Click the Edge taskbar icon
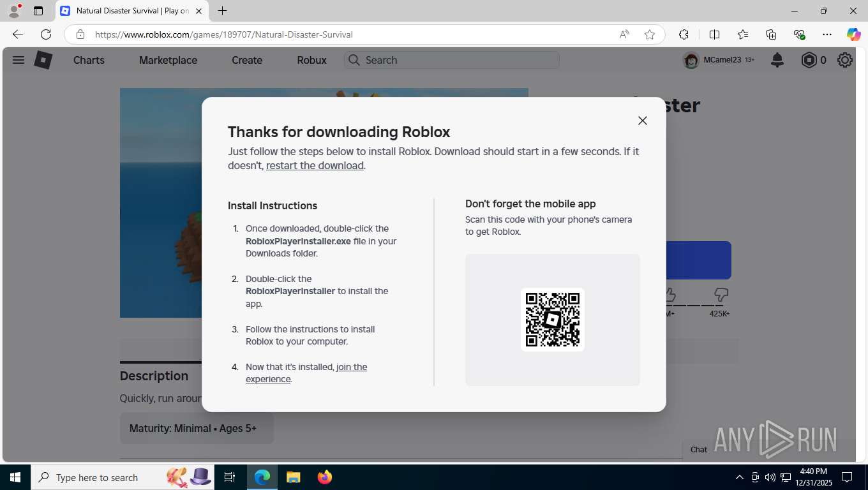The width and height of the screenshot is (868, 490). click(x=262, y=477)
